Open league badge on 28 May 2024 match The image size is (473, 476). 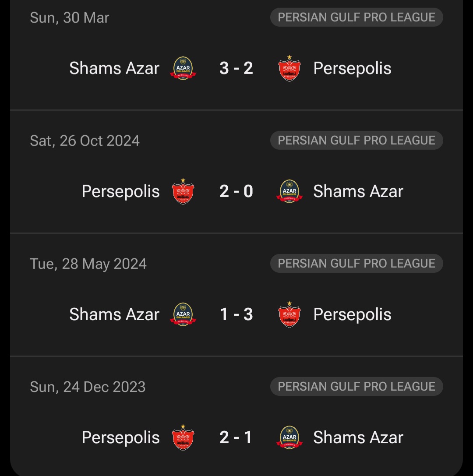(x=357, y=264)
